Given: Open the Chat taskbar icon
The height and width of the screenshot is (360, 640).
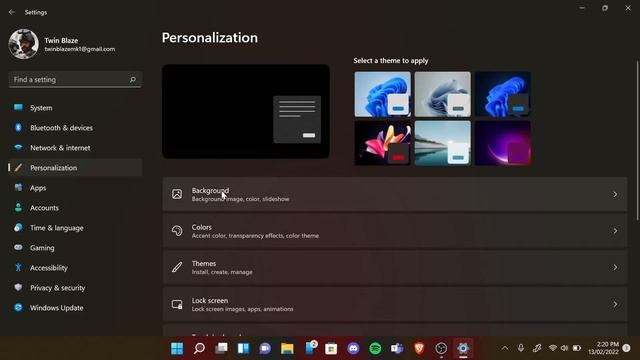Looking at the screenshot, I should point(265,349).
